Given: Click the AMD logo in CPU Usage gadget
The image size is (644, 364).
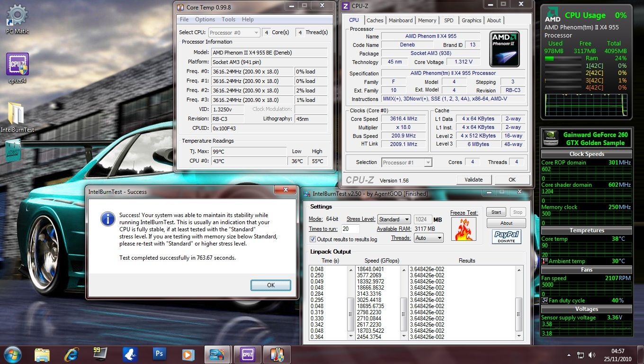Looking at the screenshot, I should coord(552,14).
